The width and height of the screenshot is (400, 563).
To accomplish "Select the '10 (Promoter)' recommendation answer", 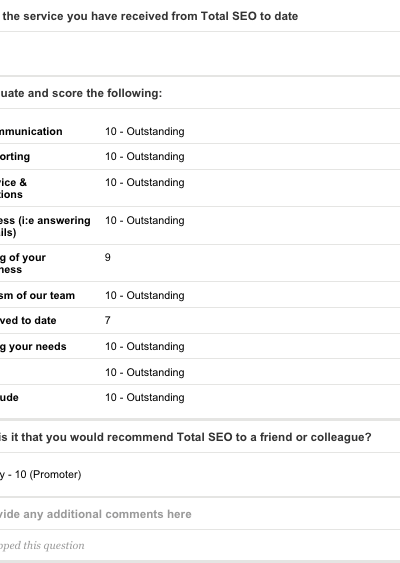I will click(x=41, y=474).
